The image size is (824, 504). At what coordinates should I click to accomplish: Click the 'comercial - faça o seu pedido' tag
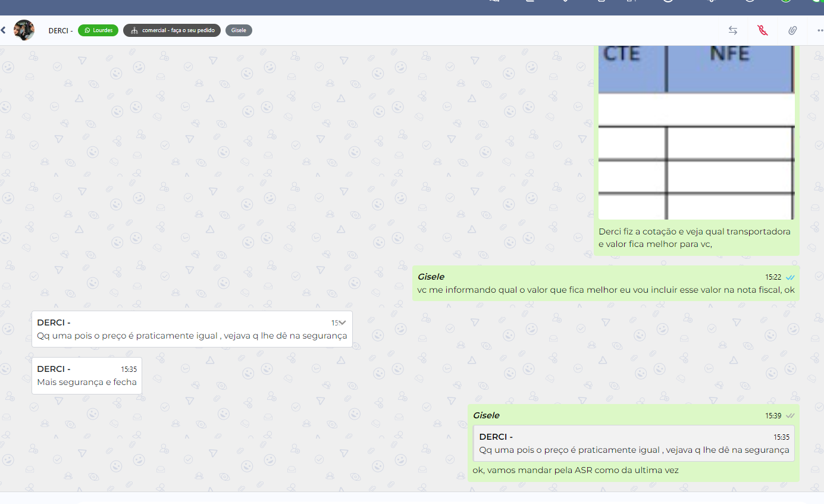172,30
